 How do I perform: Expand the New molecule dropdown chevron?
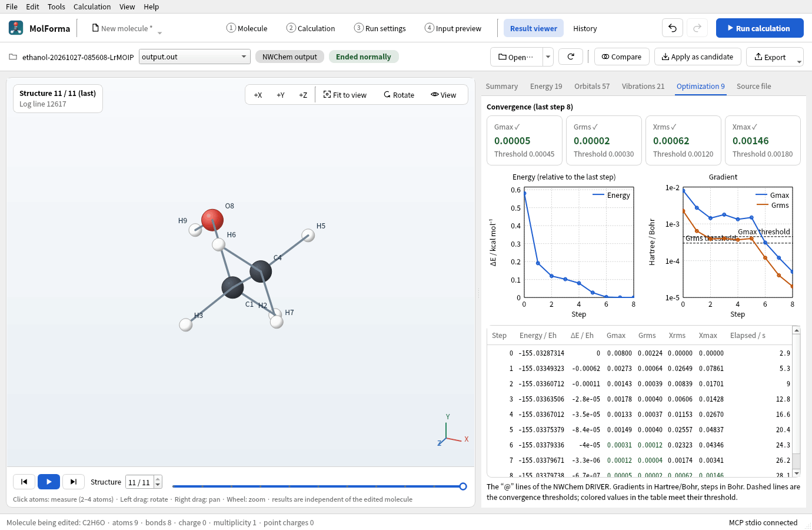(x=159, y=32)
